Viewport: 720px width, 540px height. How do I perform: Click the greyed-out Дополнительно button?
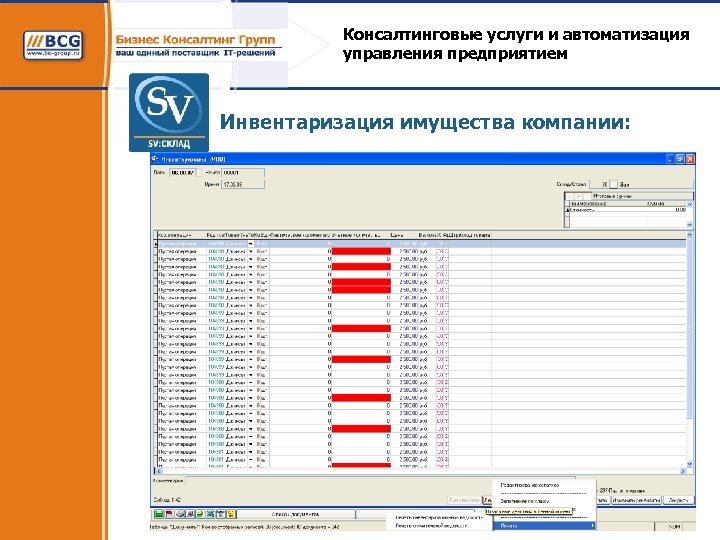464,500
